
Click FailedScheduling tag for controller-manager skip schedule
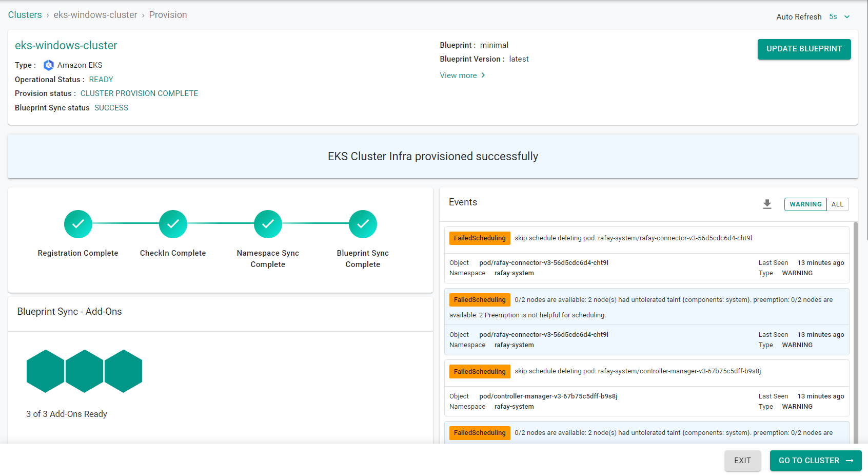480,372
